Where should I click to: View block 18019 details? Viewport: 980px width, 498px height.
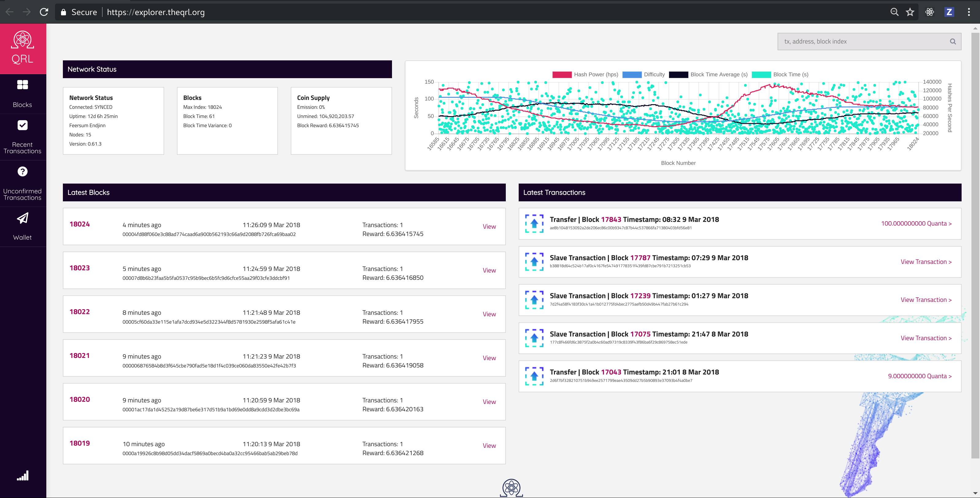(489, 446)
